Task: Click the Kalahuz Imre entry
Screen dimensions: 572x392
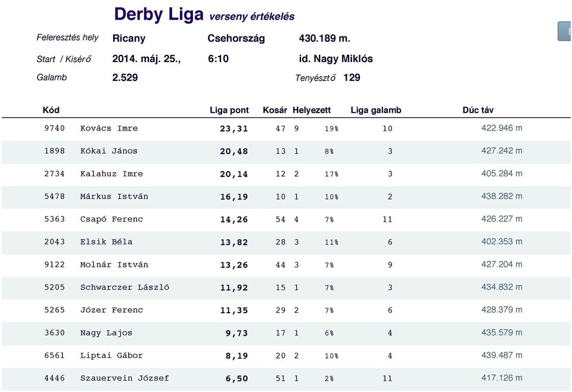Action: coord(111,174)
